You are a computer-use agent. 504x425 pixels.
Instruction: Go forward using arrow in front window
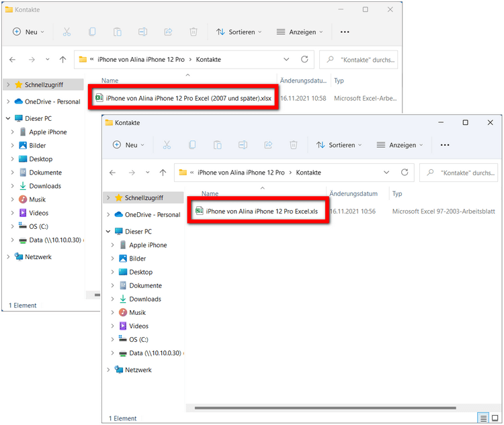[x=132, y=173]
